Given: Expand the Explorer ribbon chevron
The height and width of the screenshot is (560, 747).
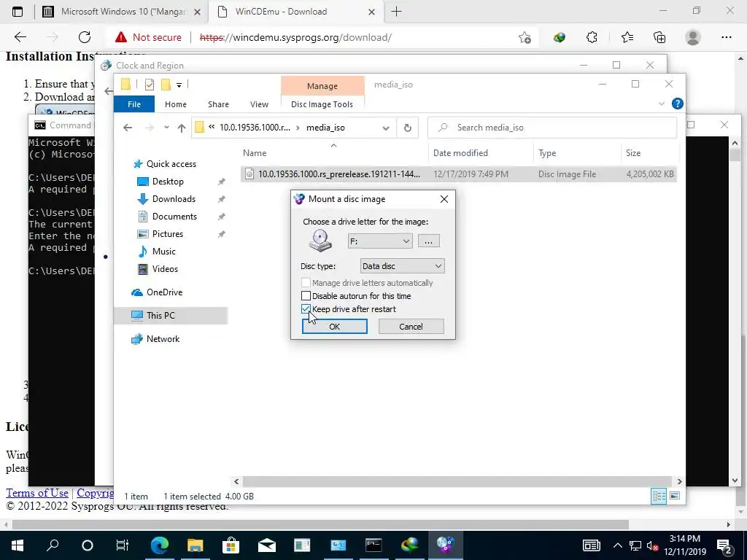Looking at the screenshot, I should 661,104.
